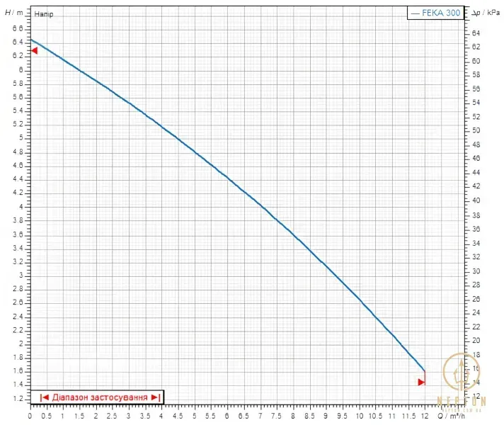Click the 20 value on kPa axis

476,341
